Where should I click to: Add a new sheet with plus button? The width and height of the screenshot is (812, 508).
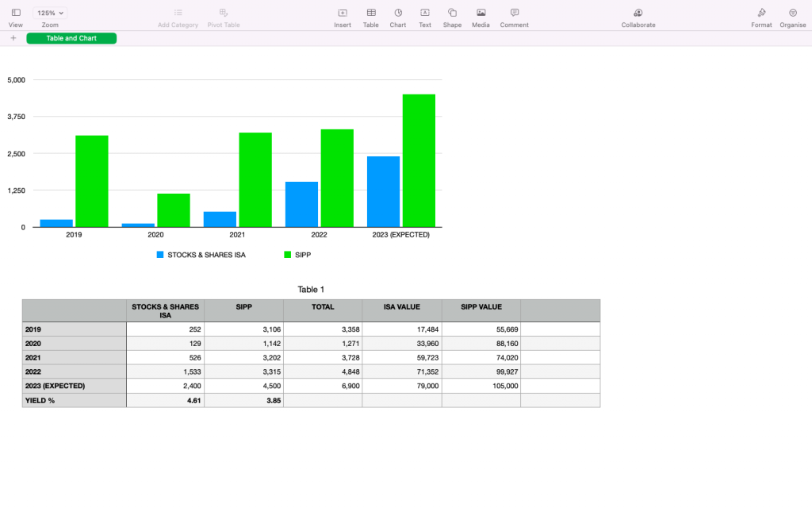(x=13, y=38)
